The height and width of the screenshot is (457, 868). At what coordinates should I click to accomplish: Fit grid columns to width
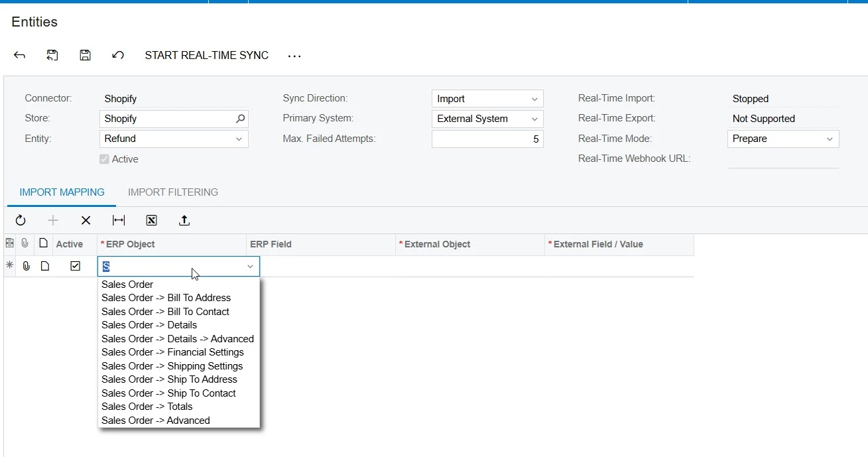tap(119, 220)
